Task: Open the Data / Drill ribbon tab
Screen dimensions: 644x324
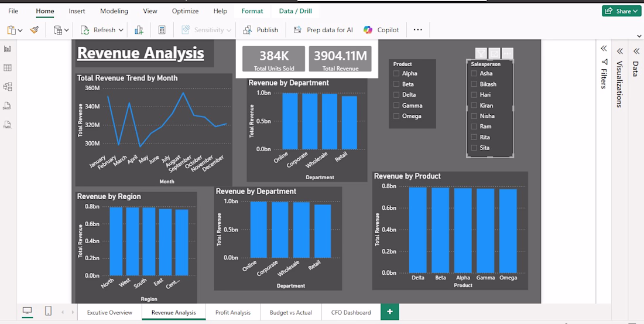Action: [295, 11]
